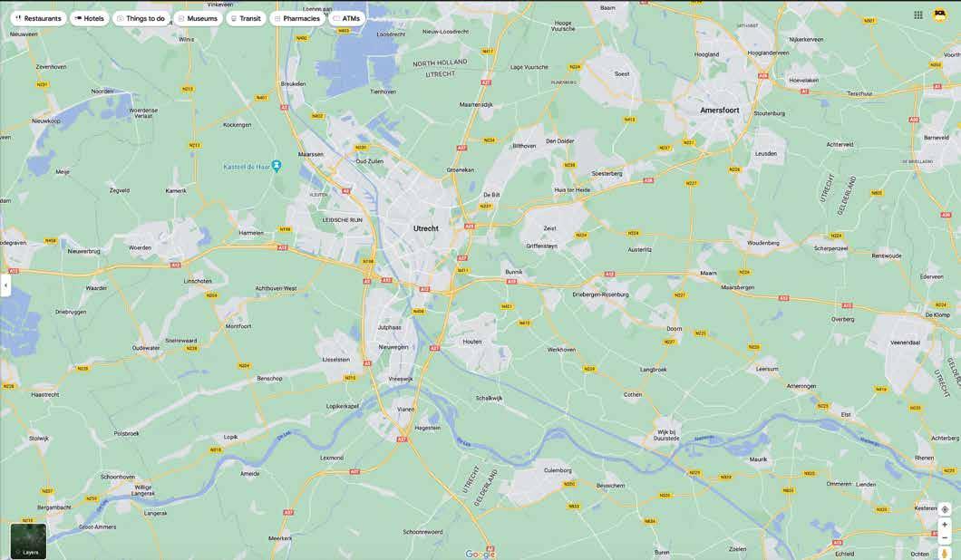Click the Doorn town label
The width and height of the screenshot is (961, 560).
pos(675,329)
